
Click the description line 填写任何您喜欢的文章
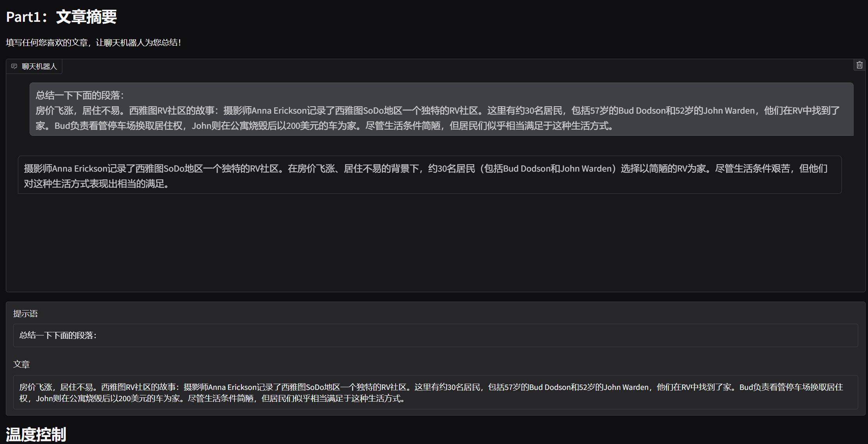pyautogui.click(x=93, y=42)
